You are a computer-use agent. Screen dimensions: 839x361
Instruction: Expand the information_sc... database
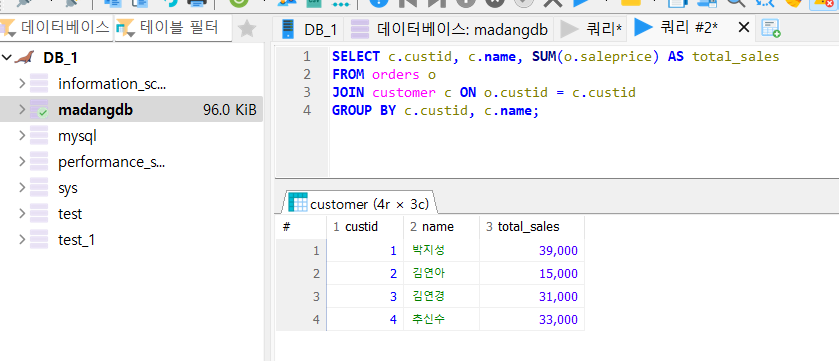coord(22,83)
